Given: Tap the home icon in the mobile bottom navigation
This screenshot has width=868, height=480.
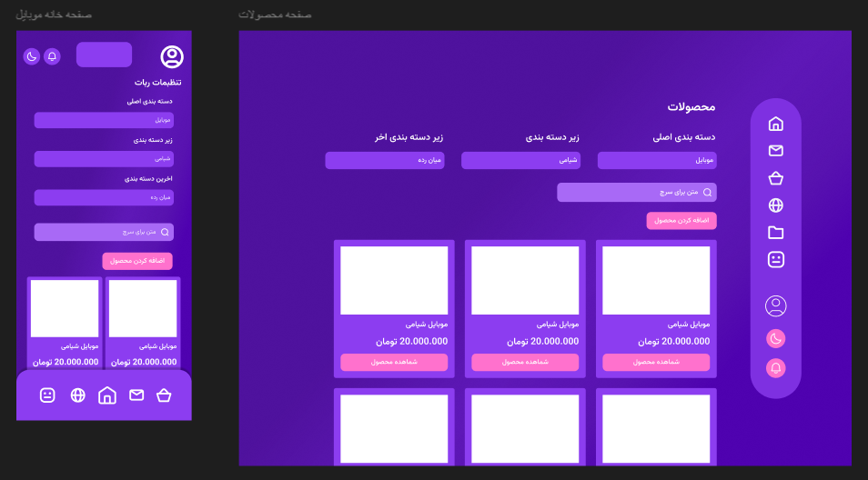Looking at the screenshot, I should click(x=107, y=395).
